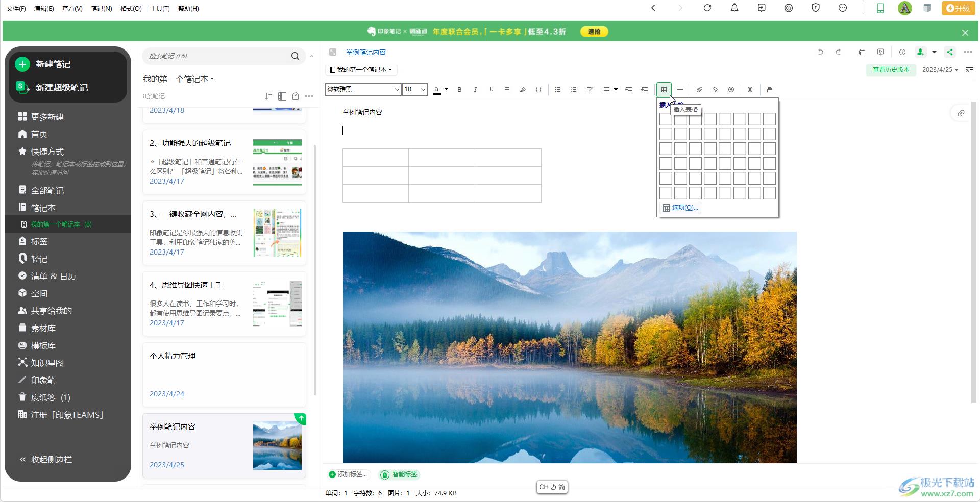Expand note editor to full screen

pyautogui.click(x=333, y=52)
